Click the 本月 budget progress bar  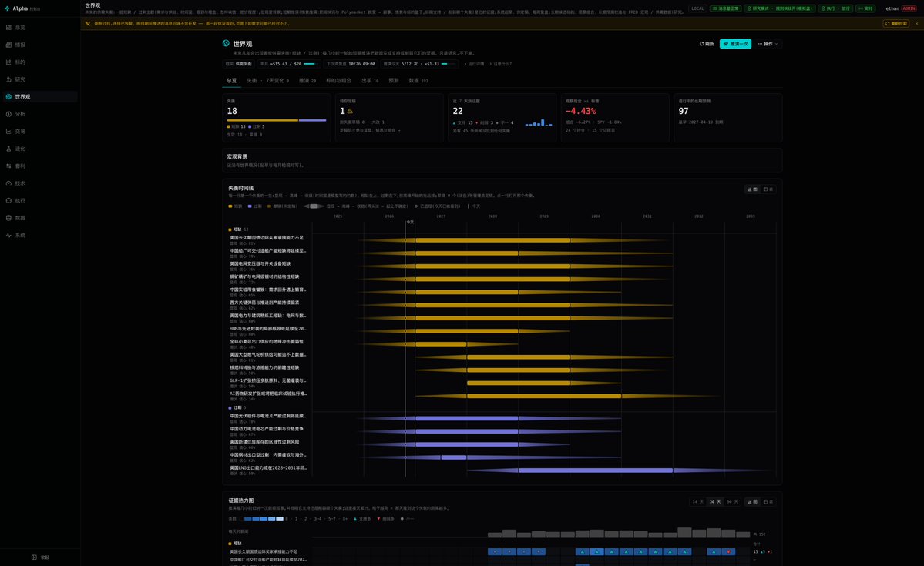310,64
